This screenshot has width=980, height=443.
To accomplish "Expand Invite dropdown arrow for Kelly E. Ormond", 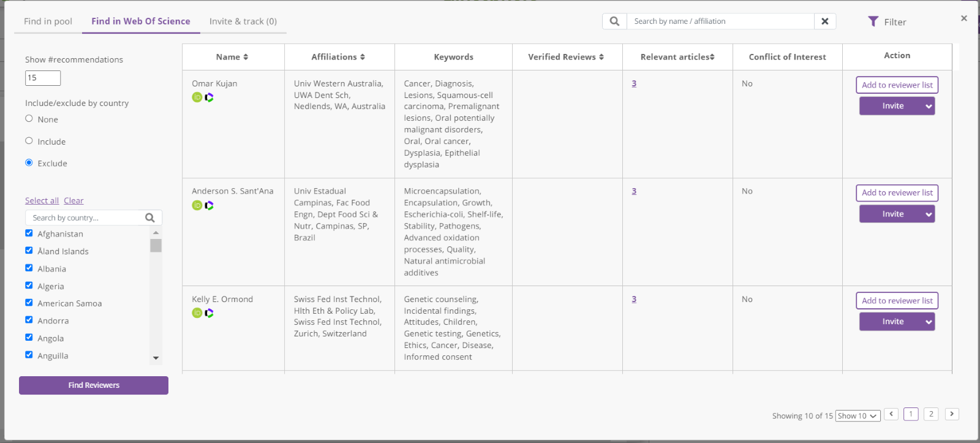I will [929, 322].
